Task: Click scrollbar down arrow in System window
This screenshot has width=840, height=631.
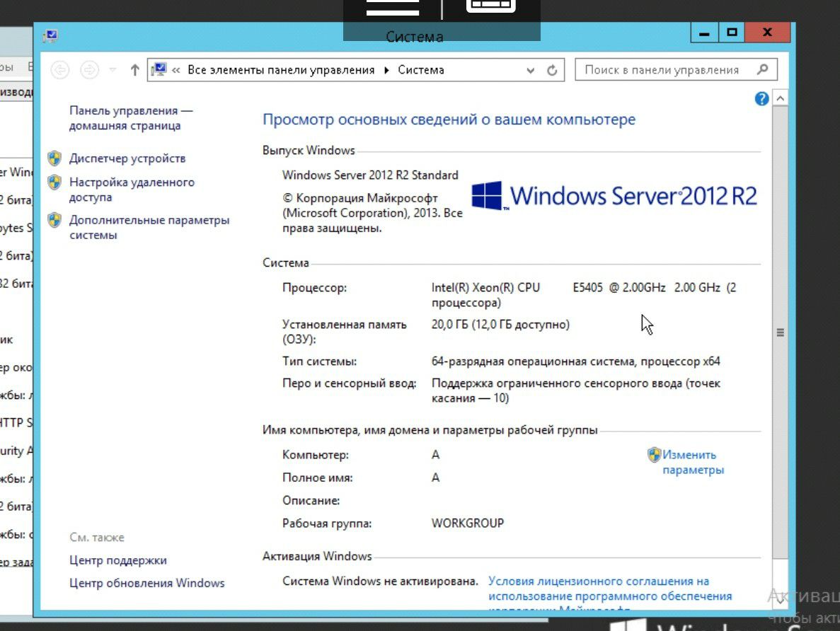Action: point(780,601)
